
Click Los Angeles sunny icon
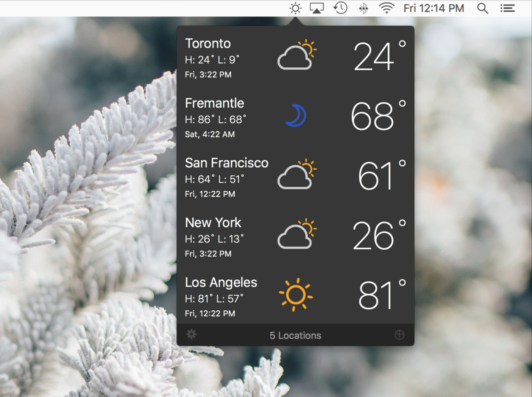point(296,295)
